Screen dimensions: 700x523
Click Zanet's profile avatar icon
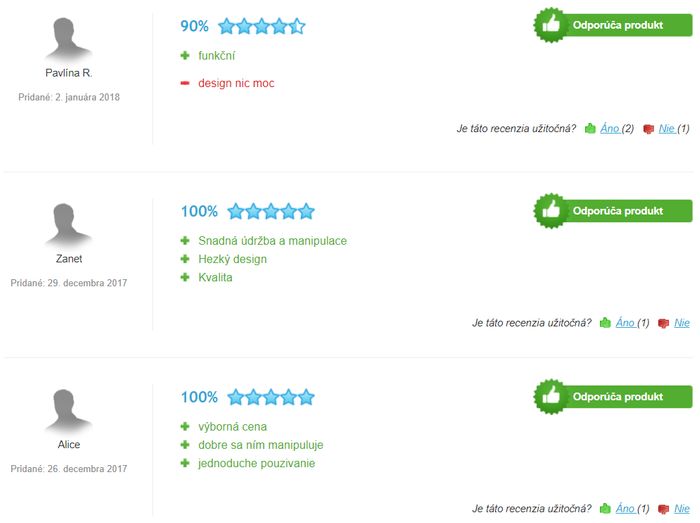(68, 224)
